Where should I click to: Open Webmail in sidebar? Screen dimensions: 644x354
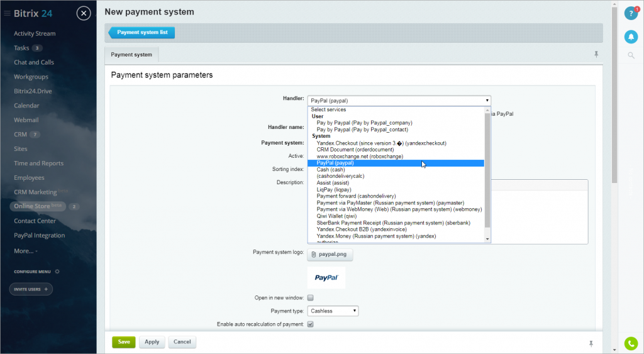point(26,120)
